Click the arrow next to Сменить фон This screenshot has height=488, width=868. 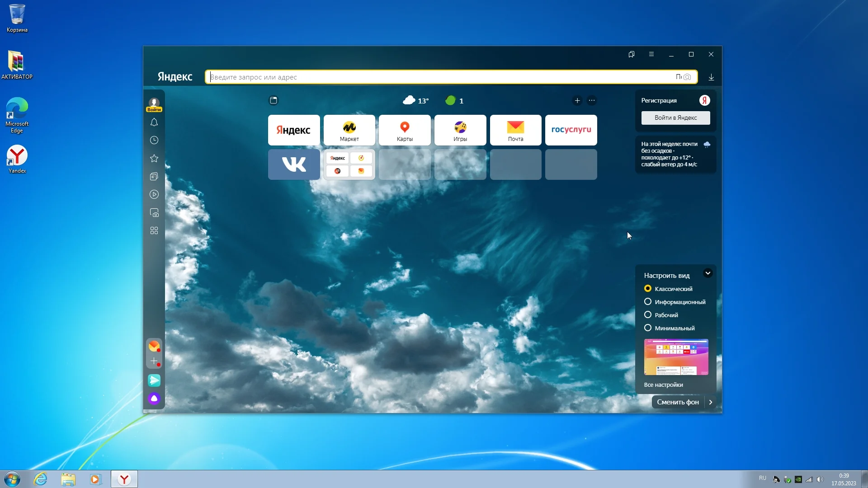coord(711,402)
